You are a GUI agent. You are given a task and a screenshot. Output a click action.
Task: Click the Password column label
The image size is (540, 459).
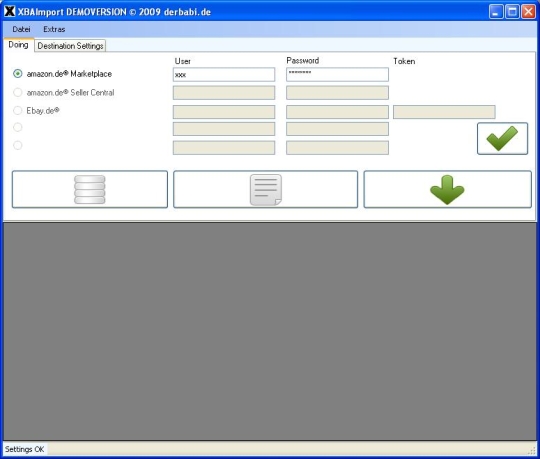tap(303, 61)
